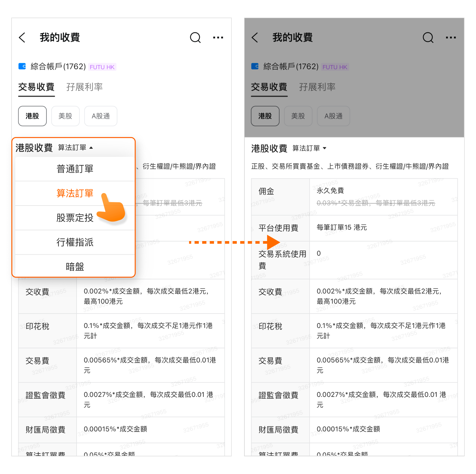Open three-dot more menu in left screen
476x474 pixels.
point(218,38)
